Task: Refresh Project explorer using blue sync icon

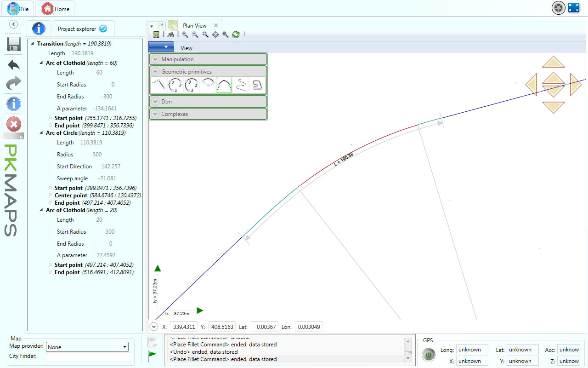Action: [103, 29]
